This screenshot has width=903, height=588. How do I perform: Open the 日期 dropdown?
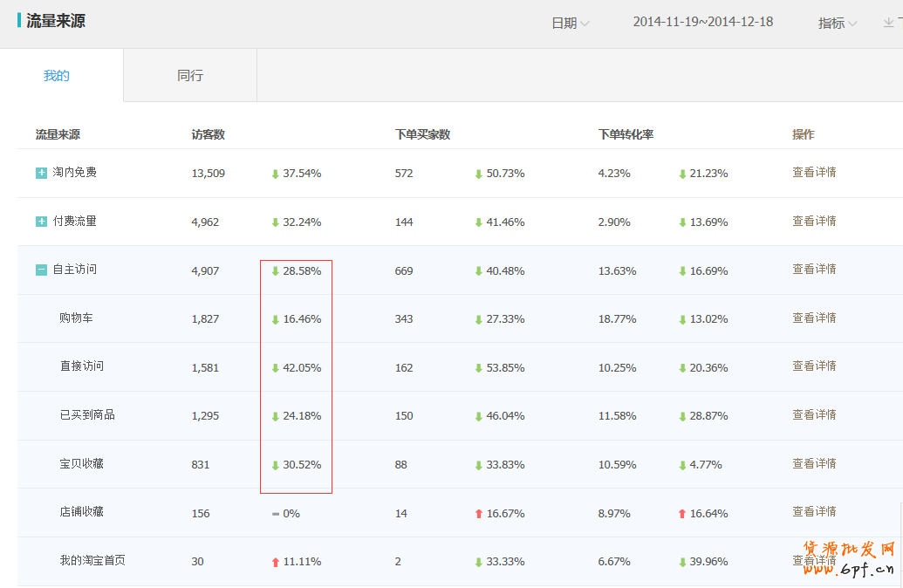tap(570, 24)
